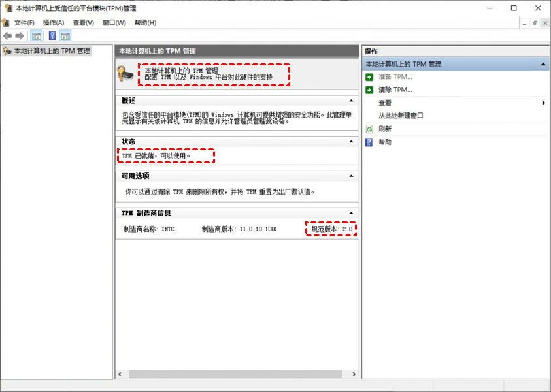Click the green arrow icon beside 清除 TPM
This screenshot has width=551, height=392.
(369, 90)
